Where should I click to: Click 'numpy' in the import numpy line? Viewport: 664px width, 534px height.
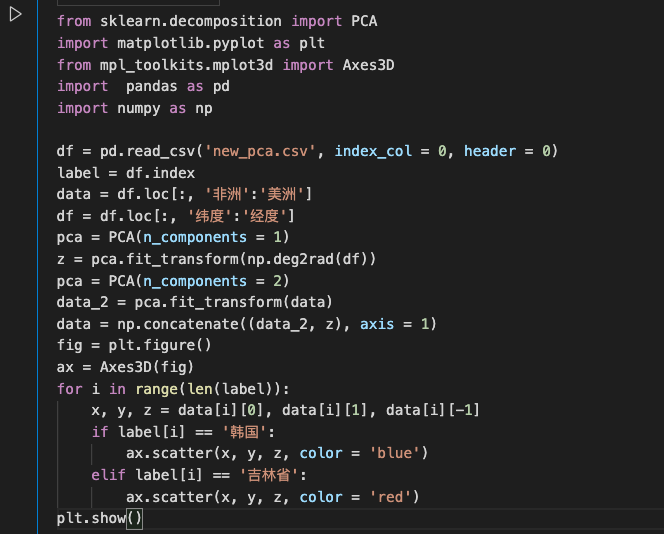pyautogui.click(x=138, y=108)
